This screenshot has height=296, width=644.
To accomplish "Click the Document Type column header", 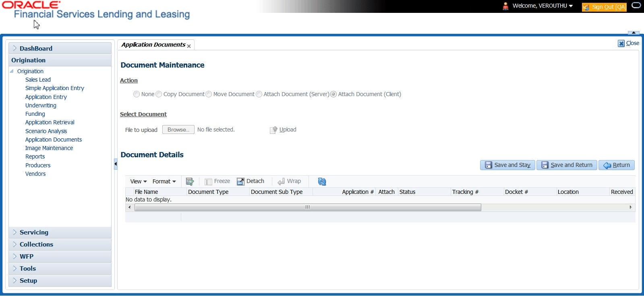I will tap(218, 192).
